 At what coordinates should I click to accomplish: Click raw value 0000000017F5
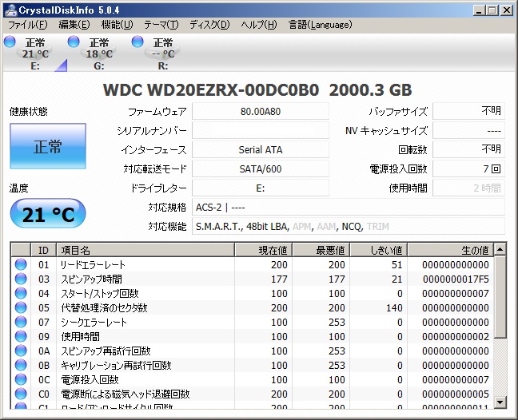(x=456, y=279)
